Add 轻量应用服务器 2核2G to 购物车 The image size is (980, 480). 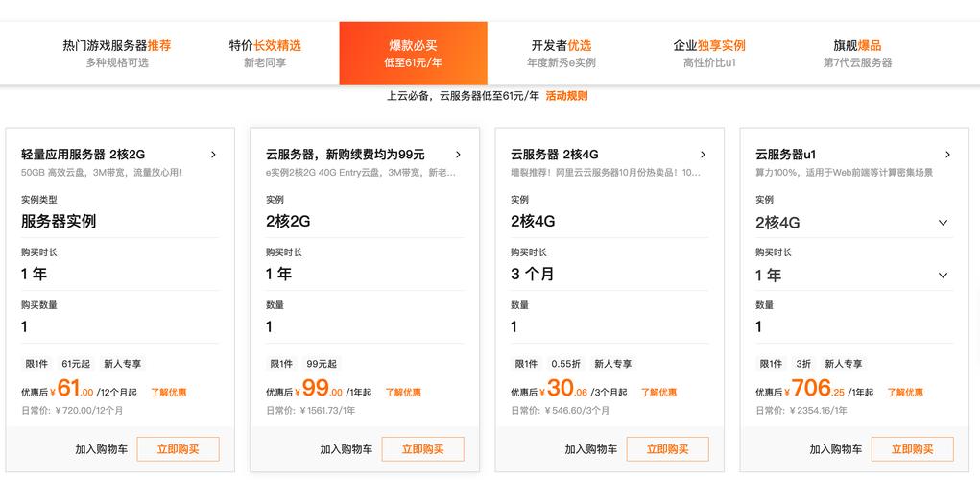click(x=101, y=449)
